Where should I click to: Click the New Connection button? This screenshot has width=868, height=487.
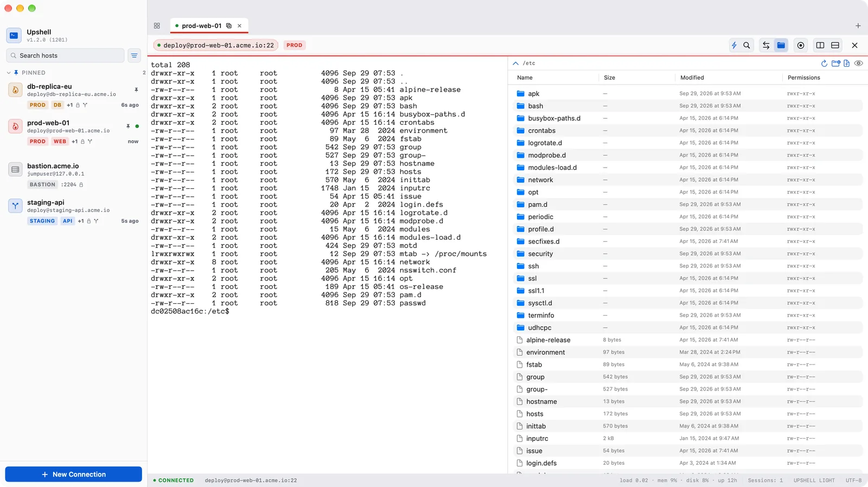[x=74, y=474]
